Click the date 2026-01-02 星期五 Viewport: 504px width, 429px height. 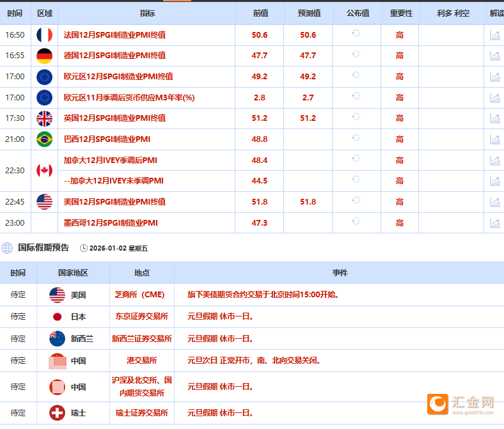pos(118,249)
